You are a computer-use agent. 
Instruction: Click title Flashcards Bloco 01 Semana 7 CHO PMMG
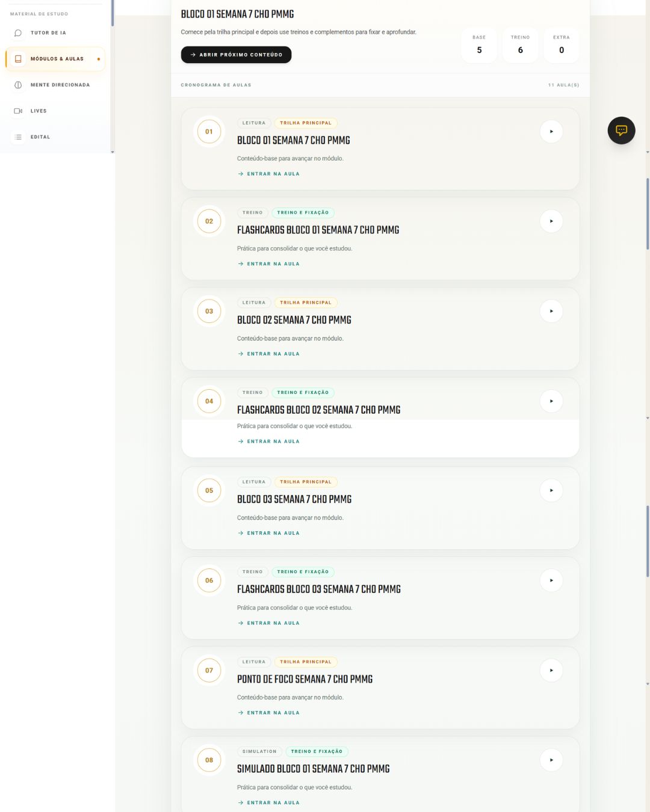(x=318, y=230)
